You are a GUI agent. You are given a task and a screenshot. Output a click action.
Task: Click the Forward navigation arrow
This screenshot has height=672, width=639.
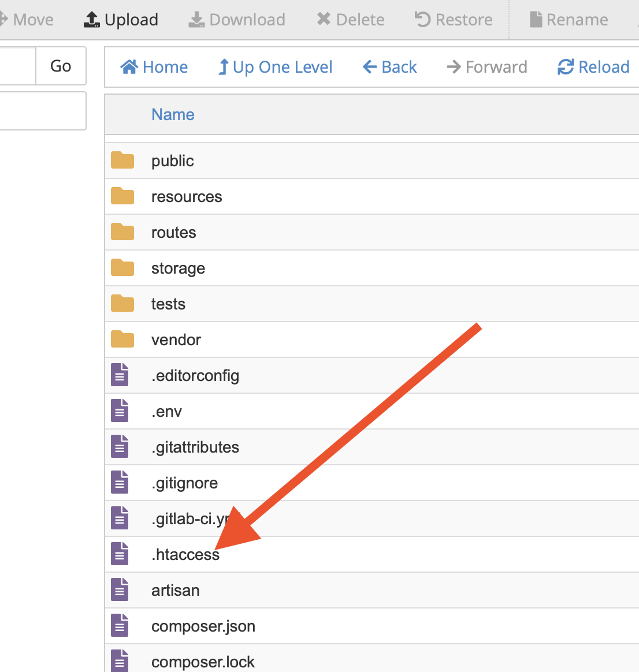454,66
